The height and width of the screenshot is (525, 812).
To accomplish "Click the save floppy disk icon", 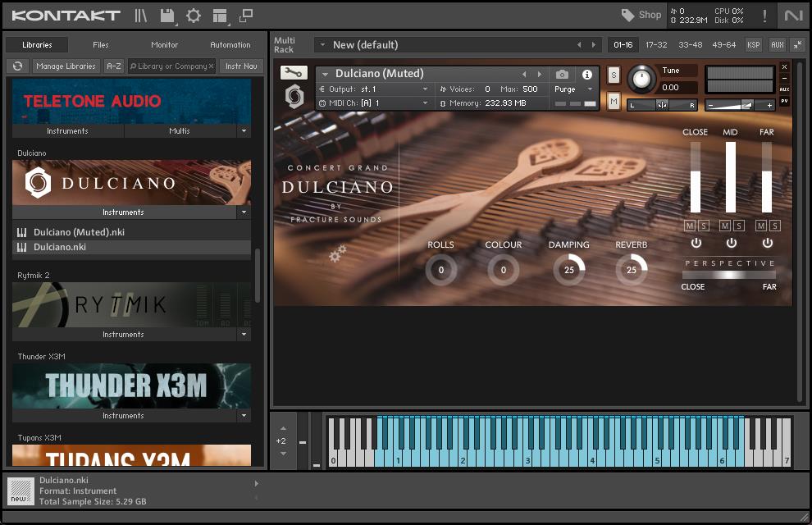I will 167,15.
